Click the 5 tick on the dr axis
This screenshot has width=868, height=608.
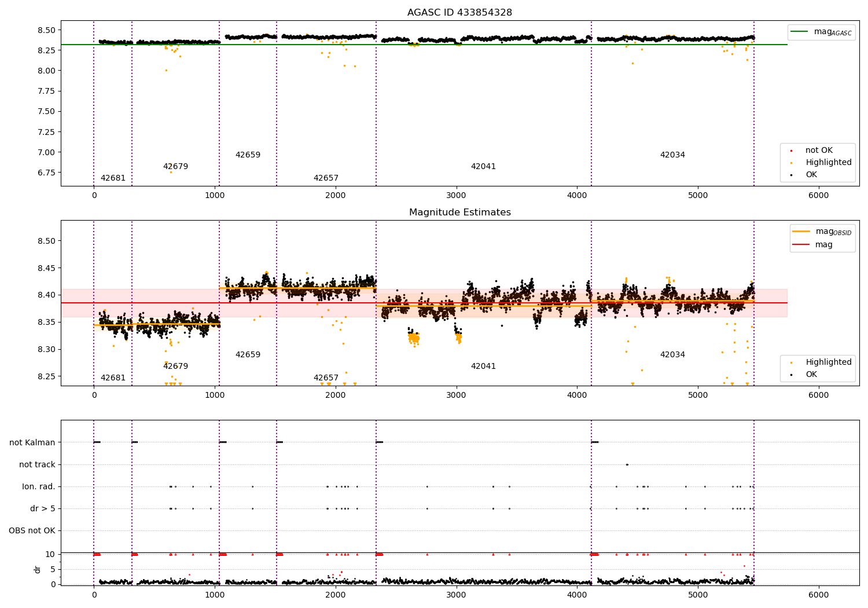[53, 569]
